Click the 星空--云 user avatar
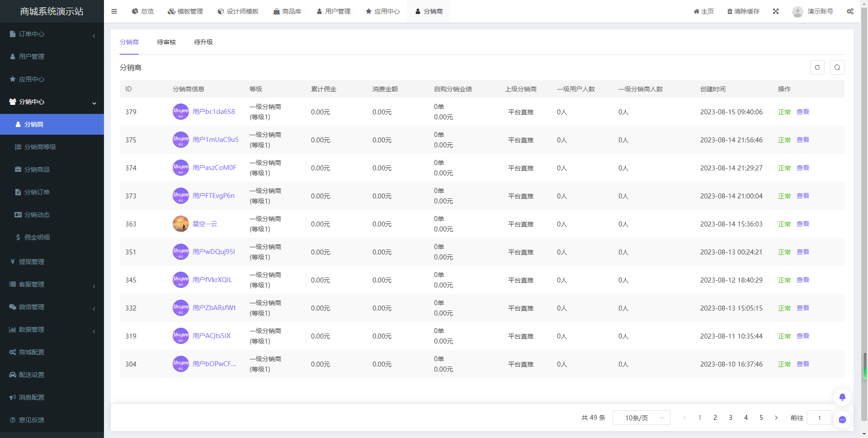This screenshot has width=868, height=438. 180,224
